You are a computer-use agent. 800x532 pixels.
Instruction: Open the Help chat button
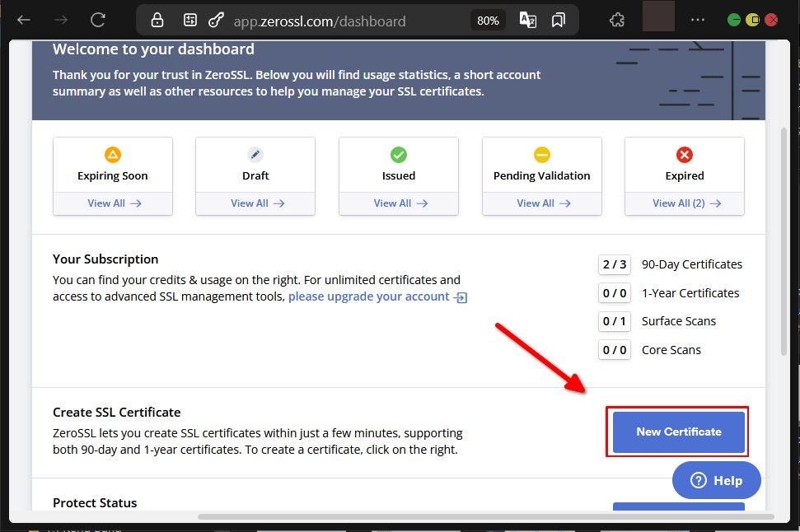tap(716, 480)
